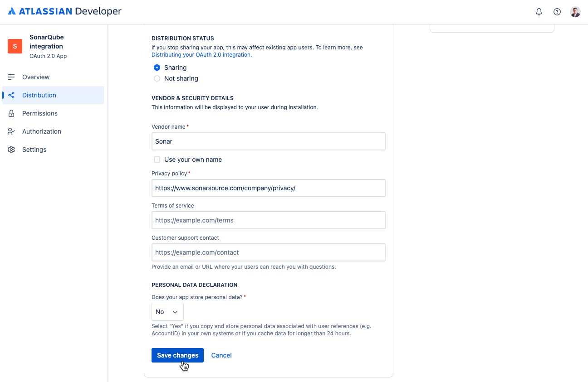588x382 pixels.
Task: Open the Authorization section
Action: coord(41,131)
